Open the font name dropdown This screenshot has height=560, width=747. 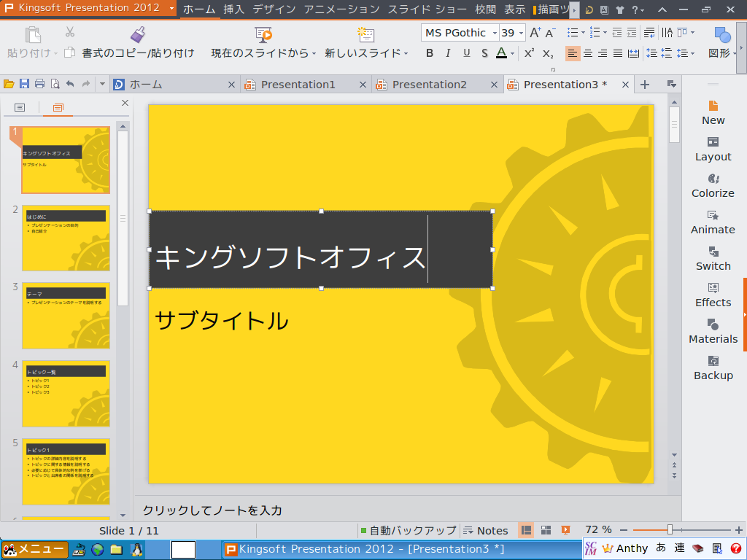tap(495, 33)
